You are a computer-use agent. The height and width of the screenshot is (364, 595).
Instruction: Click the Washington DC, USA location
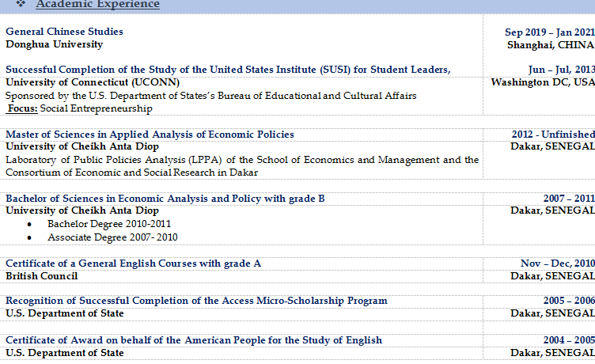click(x=542, y=82)
